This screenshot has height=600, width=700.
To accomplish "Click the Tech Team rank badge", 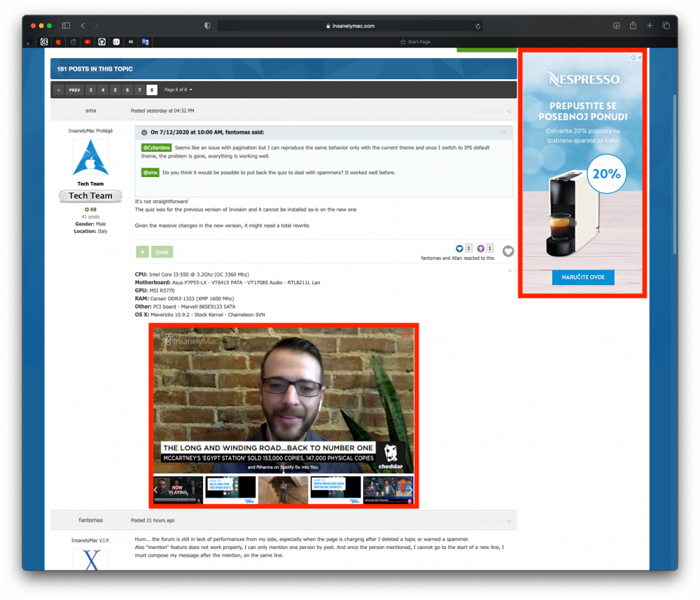I will click(90, 196).
